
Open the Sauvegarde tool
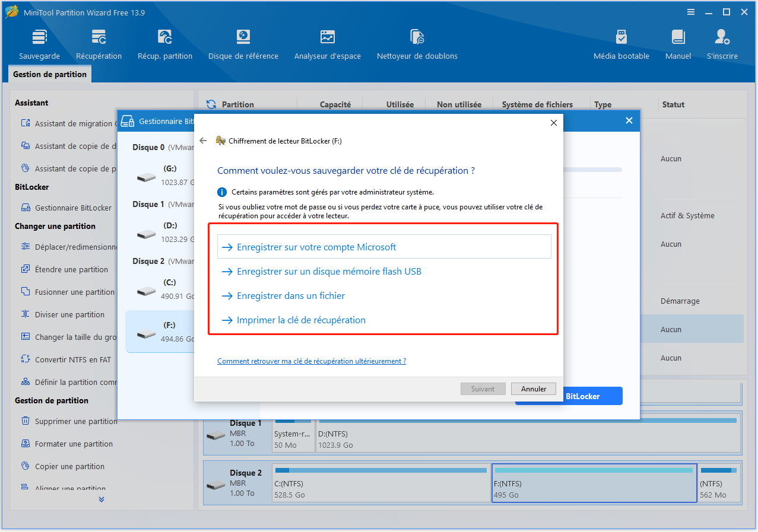(x=39, y=44)
